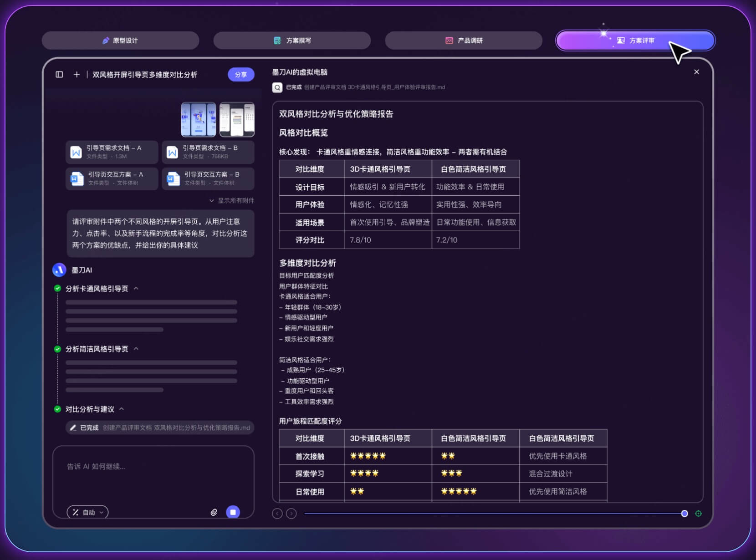756x560 pixels.
Task: Open the 自动 mode dropdown
Action: click(87, 512)
